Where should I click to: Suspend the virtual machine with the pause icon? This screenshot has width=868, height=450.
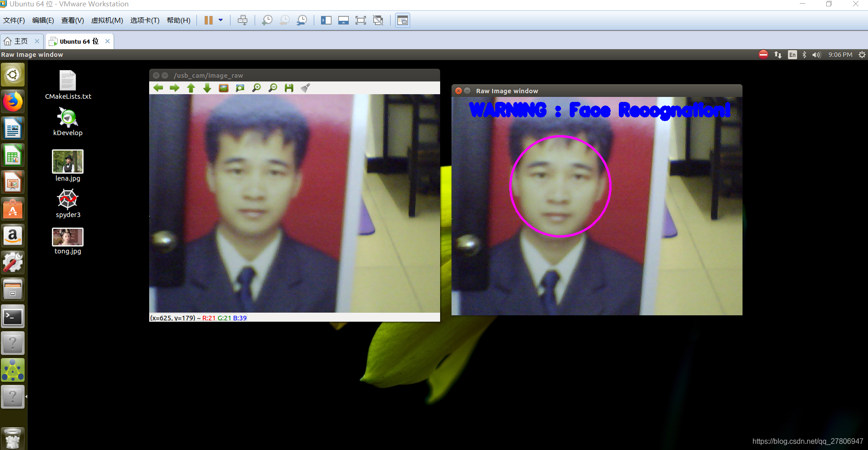pyautogui.click(x=209, y=20)
